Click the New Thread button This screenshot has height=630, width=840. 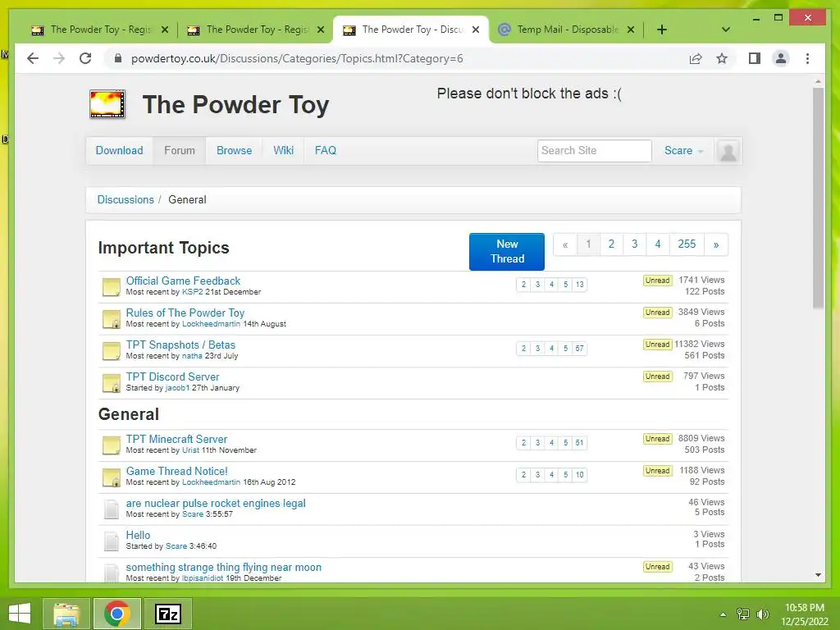pyautogui.click(x=507, y=251)
